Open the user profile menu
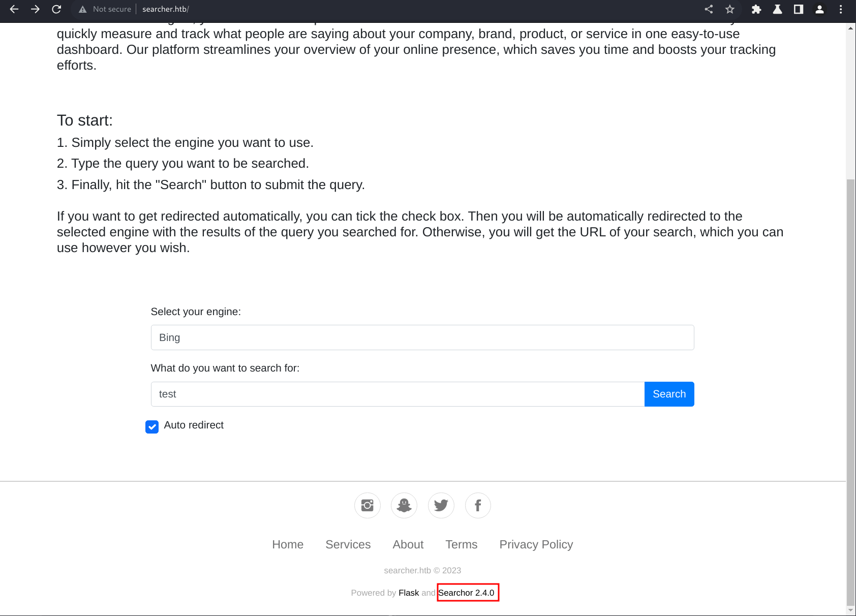856x616 pixels. click(819, 9)
